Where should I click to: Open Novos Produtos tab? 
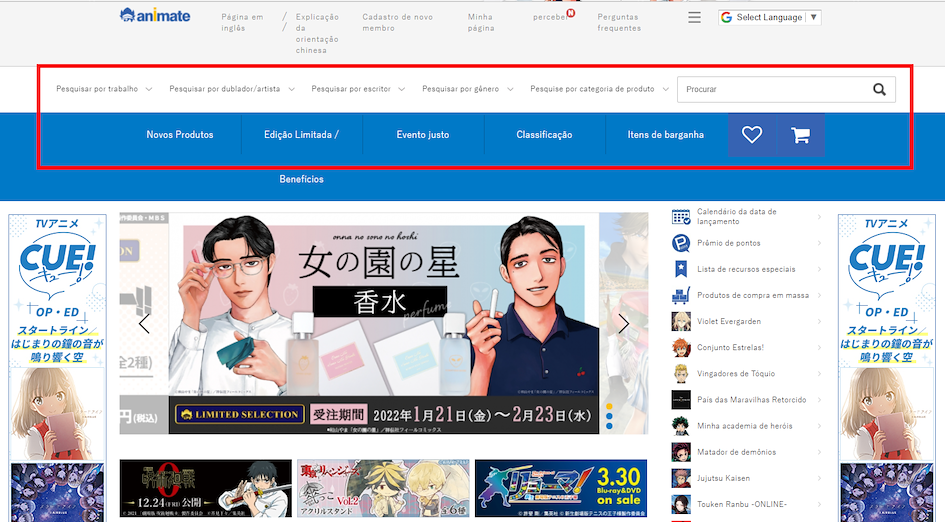[x=180, y=134]
